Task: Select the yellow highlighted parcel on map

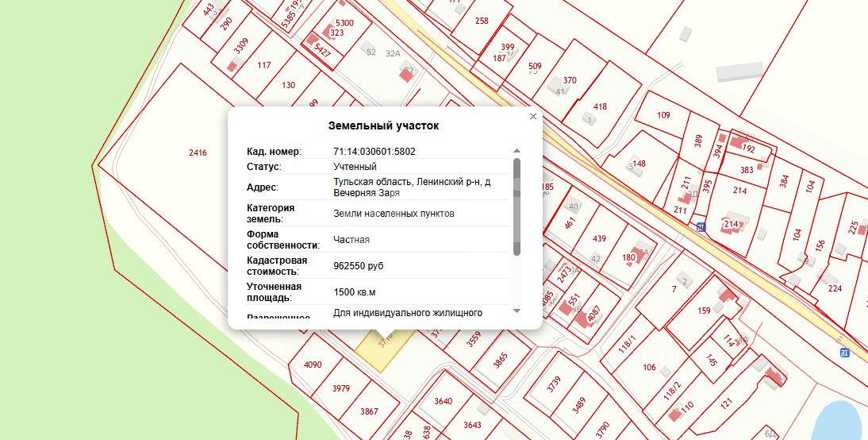Action: [384, 350]
